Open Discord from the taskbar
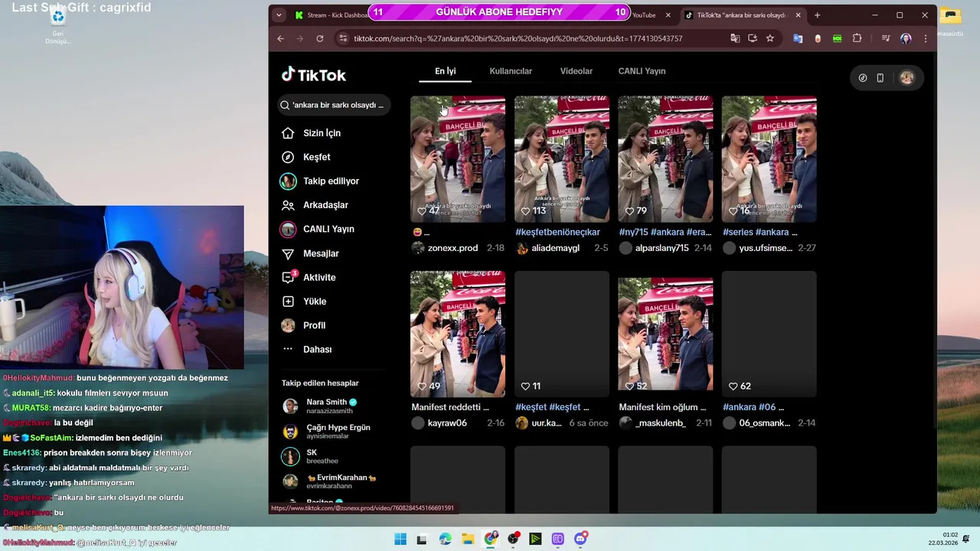 click(580, 539)
